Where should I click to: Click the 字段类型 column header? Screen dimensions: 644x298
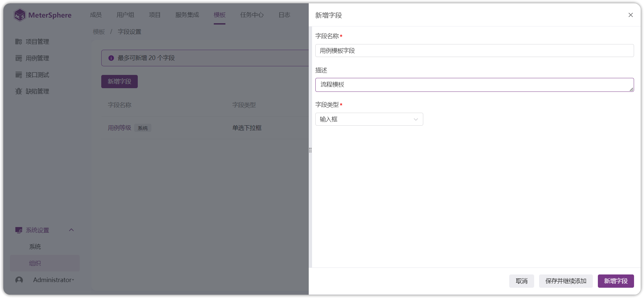tap(244, 105)
